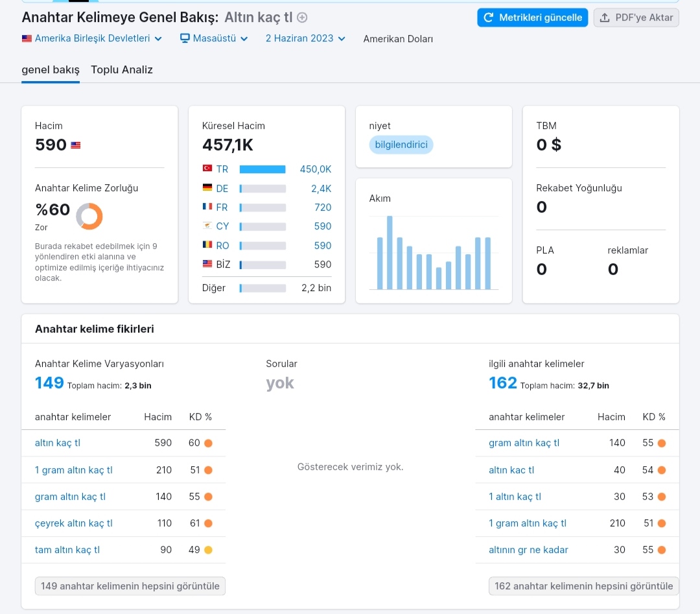Screen dimensions: 700x614
Task: Click the upload icon in PDF'ye Aktar
Action: coord(605,18)
